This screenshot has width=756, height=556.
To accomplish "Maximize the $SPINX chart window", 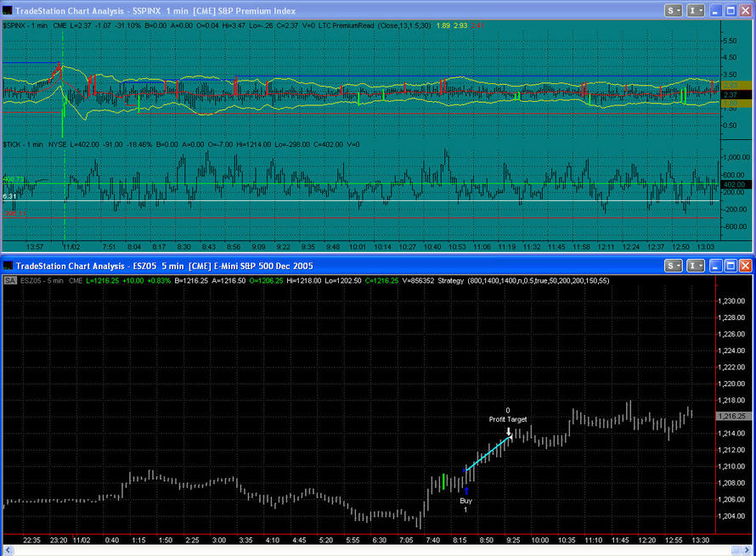I will tap(731, 10).
